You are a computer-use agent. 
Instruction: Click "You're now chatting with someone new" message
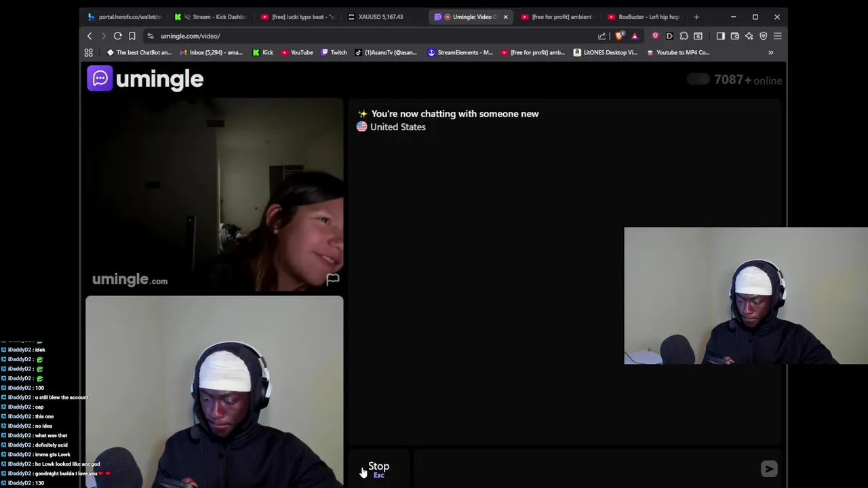(454, 114)
